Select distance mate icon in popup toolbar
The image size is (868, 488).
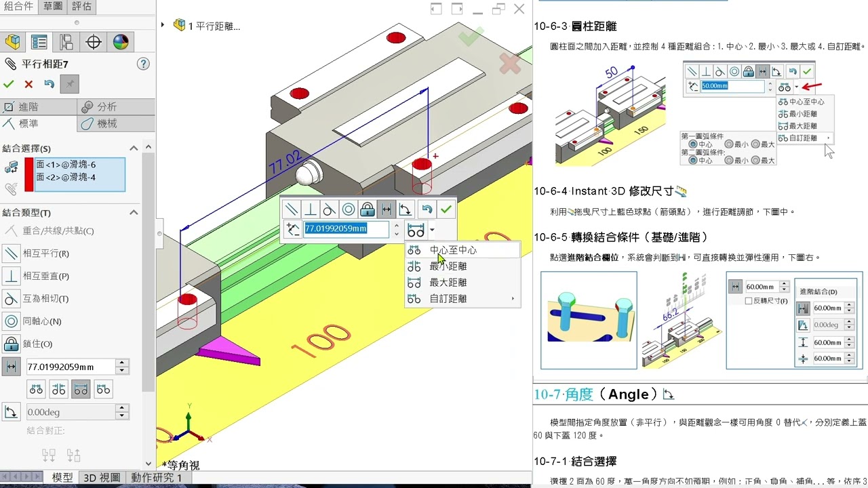386,209
